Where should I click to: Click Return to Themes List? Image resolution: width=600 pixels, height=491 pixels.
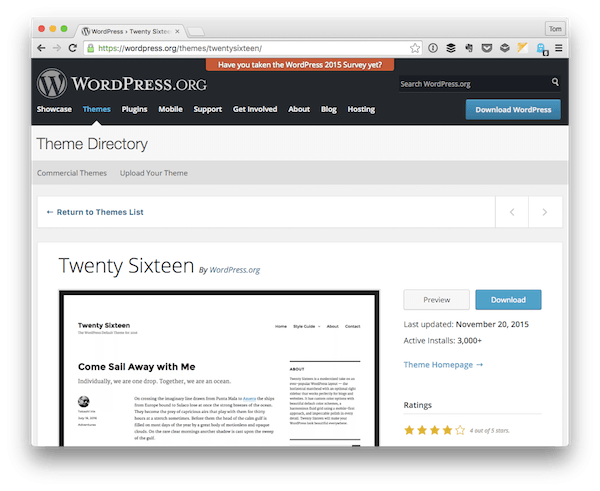point(95,212)
